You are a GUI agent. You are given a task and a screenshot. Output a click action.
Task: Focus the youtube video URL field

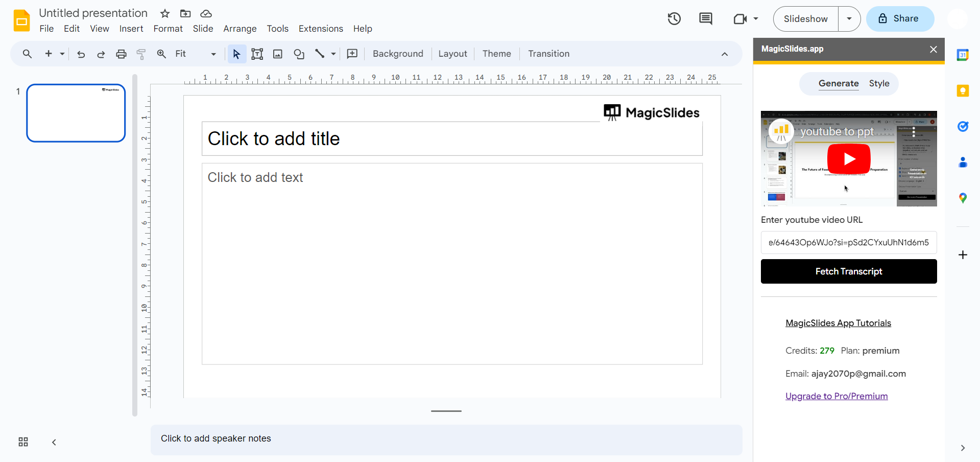tap(849, 243)
